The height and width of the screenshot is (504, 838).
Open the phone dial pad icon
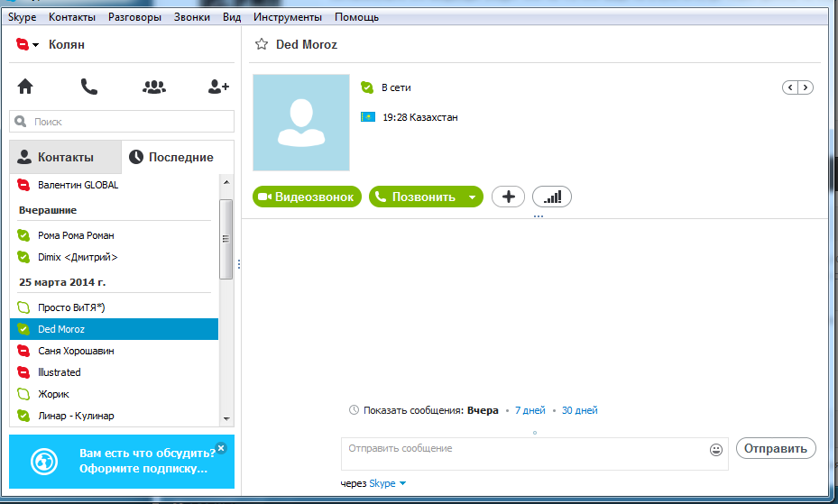tap(88, 87)
